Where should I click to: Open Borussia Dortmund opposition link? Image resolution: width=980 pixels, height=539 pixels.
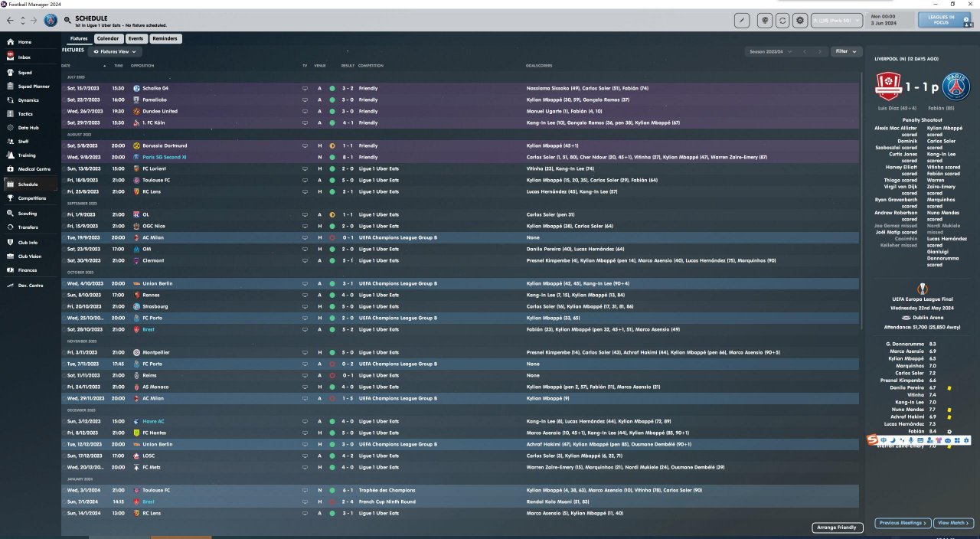(x=165, y=145)
